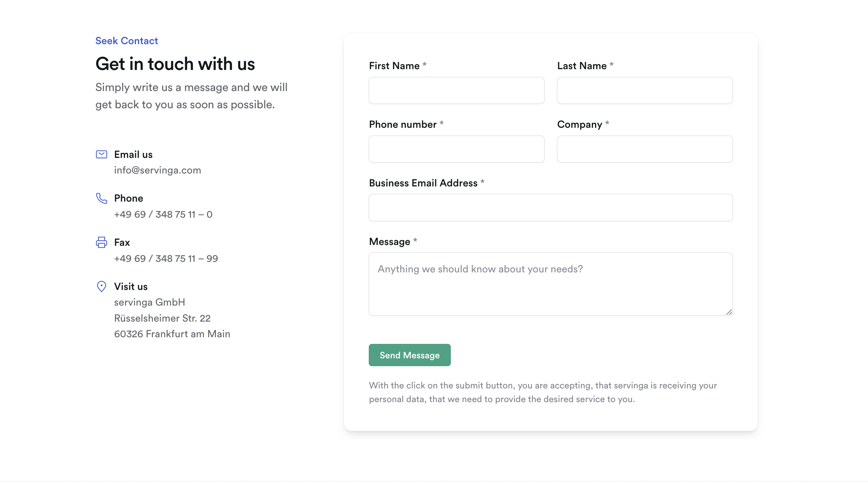Focus the Company text field
The width and height of the screenshot is (868, 483).
pos(645,149)
